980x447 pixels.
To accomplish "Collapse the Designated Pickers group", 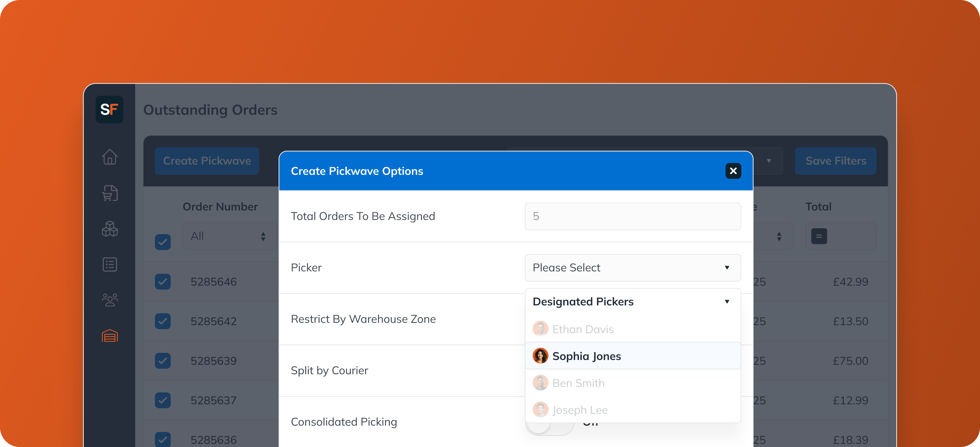I will [x=727, y=301].
